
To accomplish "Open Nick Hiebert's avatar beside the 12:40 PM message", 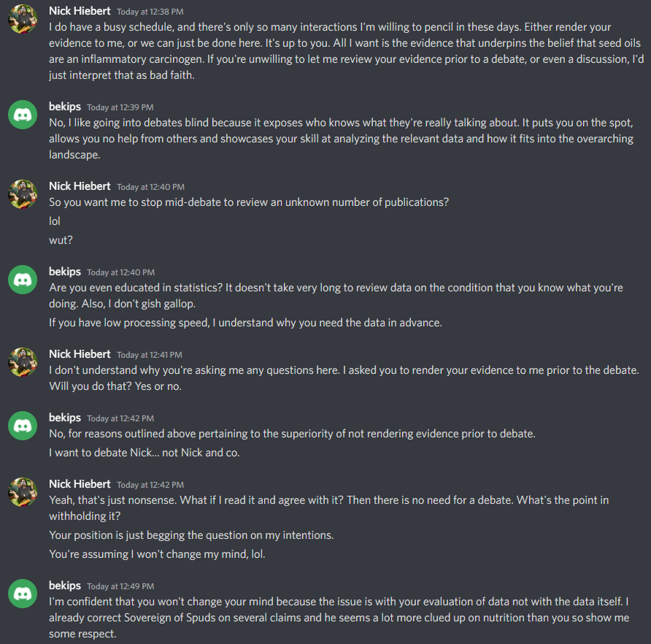I will point(23,196).
